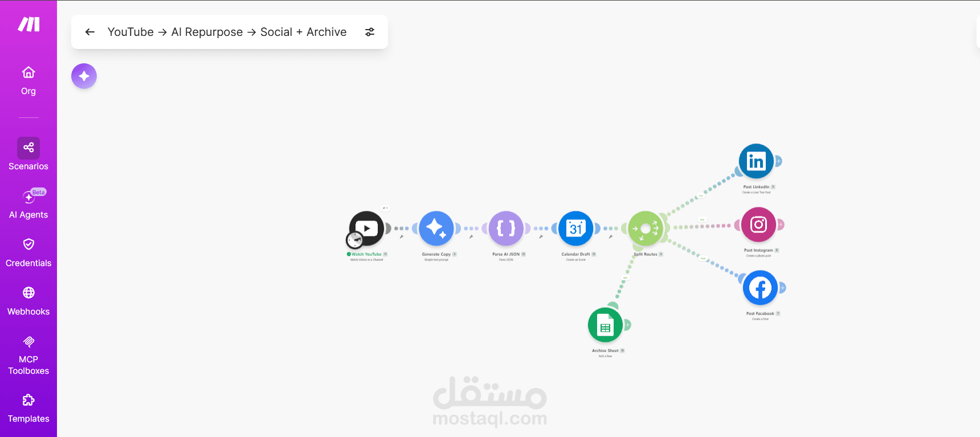This screenshot has height=437, width=980.
Task: Open the Post Instagram module icon
Action: point(758,224)
